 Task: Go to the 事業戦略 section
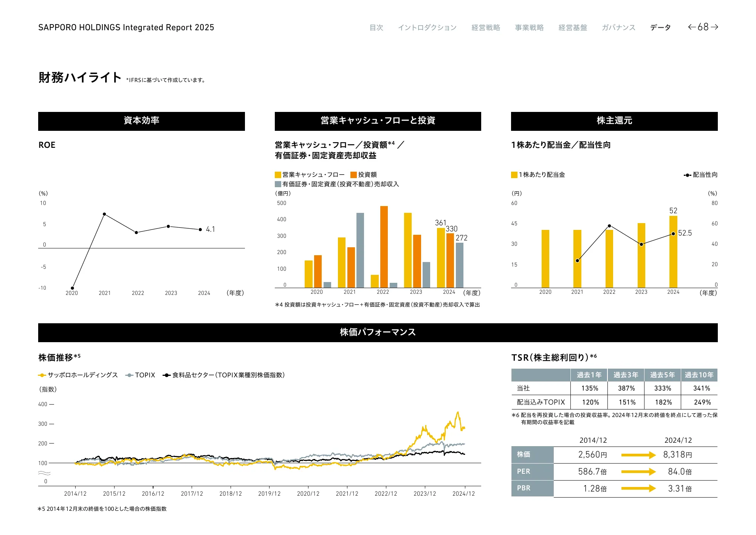click(x=529, y=28)
